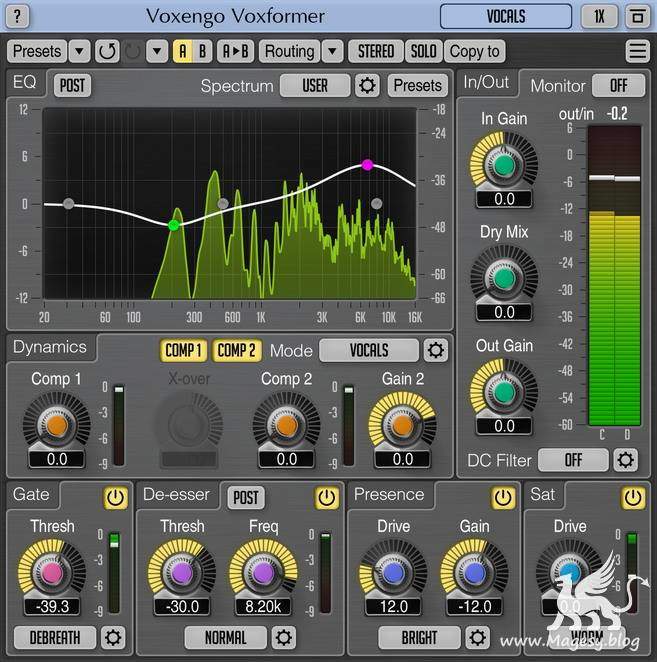
Task: Open Gate DEBREATH mode selector
Action: pyautogui.click(x=55, y=637)
